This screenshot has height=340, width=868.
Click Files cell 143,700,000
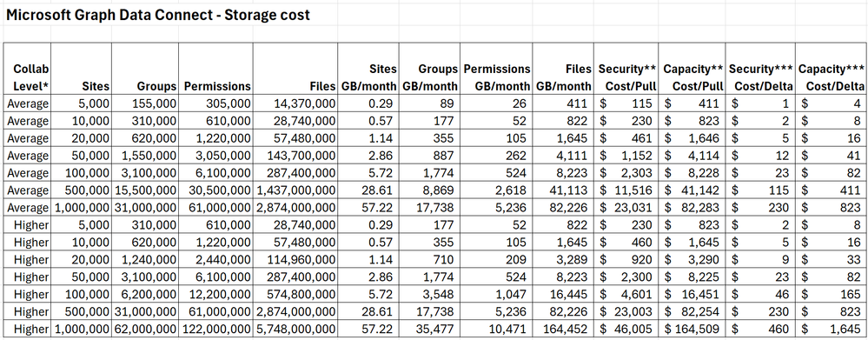[295, 155]
